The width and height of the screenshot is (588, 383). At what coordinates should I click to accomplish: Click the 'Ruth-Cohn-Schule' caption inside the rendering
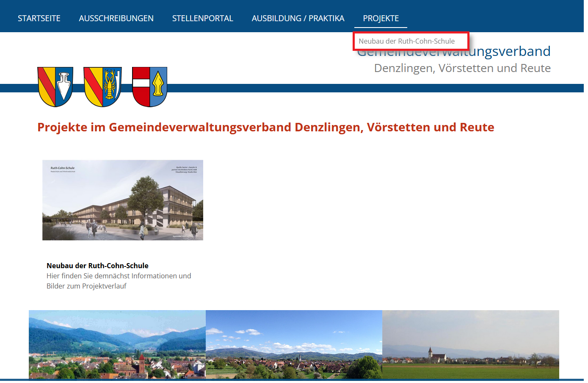pyautogui.click(x=63, y=168)
